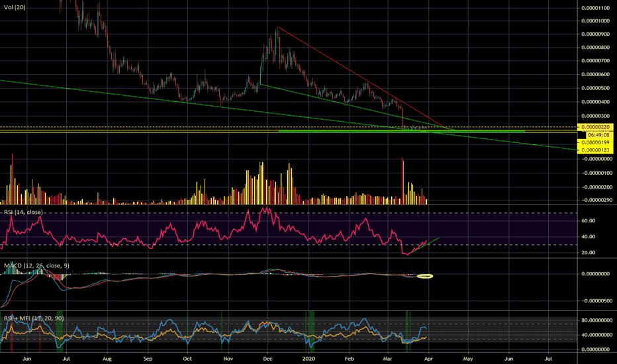Click the RSI 20.00 axis value
617x364 pixels.
click(x=589, y=253)
